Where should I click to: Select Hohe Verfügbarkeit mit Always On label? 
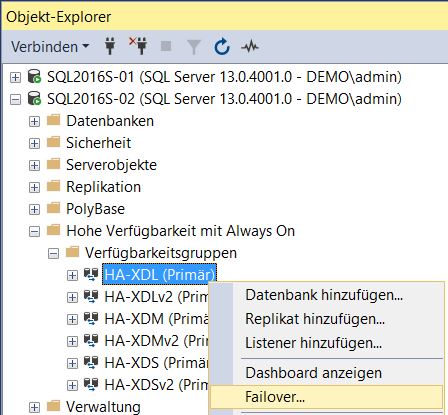[x=181, y=231]
